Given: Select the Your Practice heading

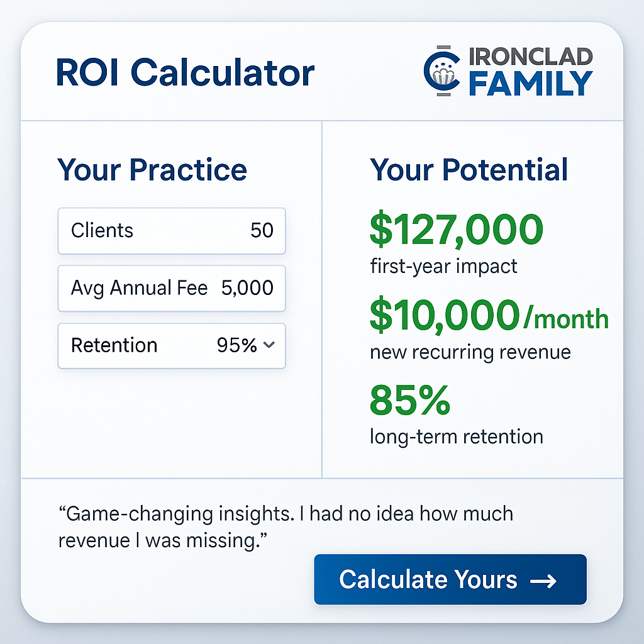Looking at the screenshot, I should pyautogui.click(x=152, y=170).
